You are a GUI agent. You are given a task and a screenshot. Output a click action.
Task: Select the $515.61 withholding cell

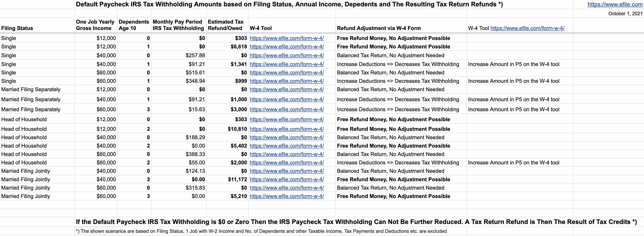(x=178, y=73)
